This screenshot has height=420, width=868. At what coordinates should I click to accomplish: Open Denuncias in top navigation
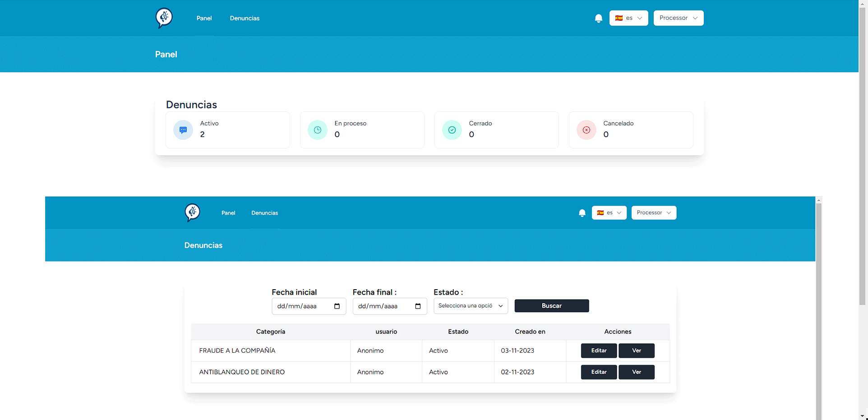(245, 18)
